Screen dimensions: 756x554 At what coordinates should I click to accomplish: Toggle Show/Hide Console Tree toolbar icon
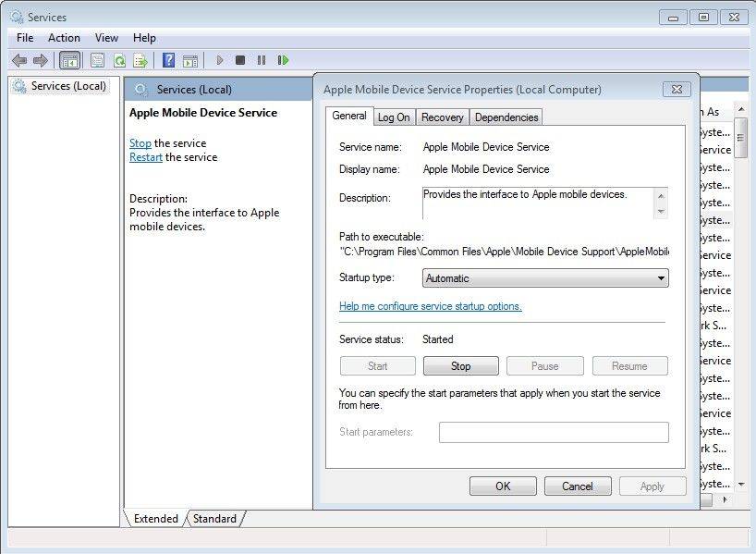pos(69,61)
